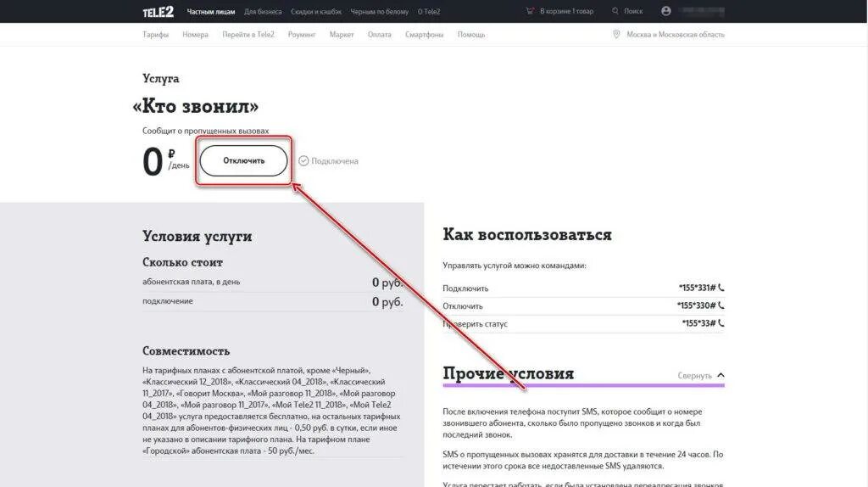Open the shopping cart icon
Screen dimensions: 868x487
pos(530,11)
